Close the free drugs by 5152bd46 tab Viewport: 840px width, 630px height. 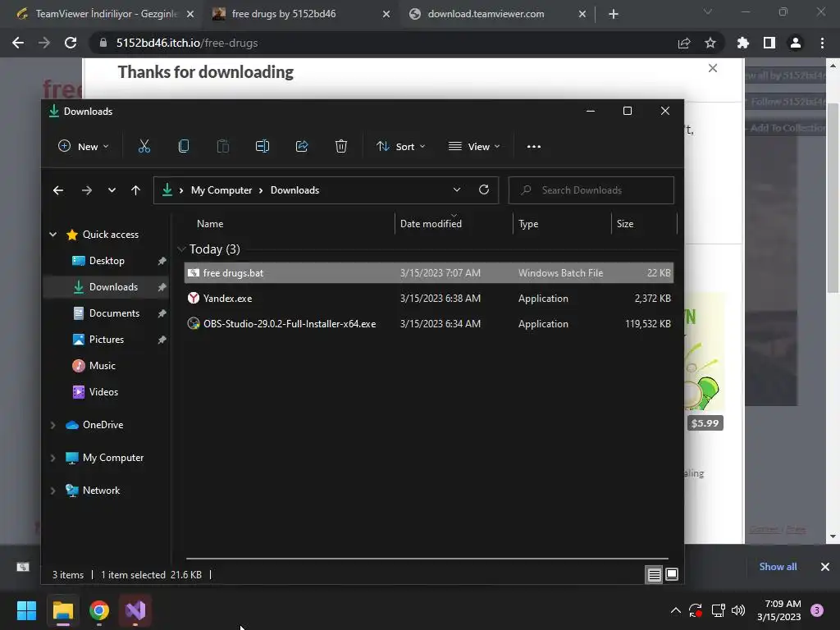[386, 15]
